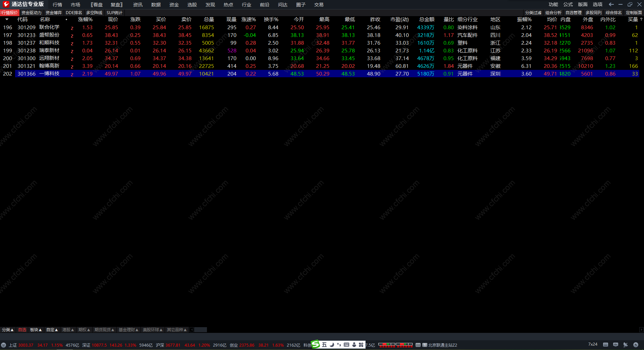Open the keyboard wizard icon in status bar
644x350 pixels.
click(605, 345)
